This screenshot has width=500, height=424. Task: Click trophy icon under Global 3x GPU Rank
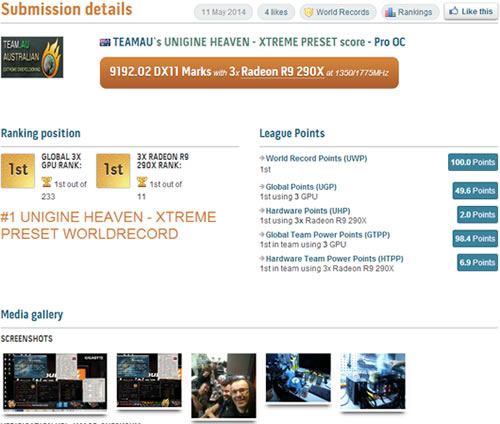47,182
